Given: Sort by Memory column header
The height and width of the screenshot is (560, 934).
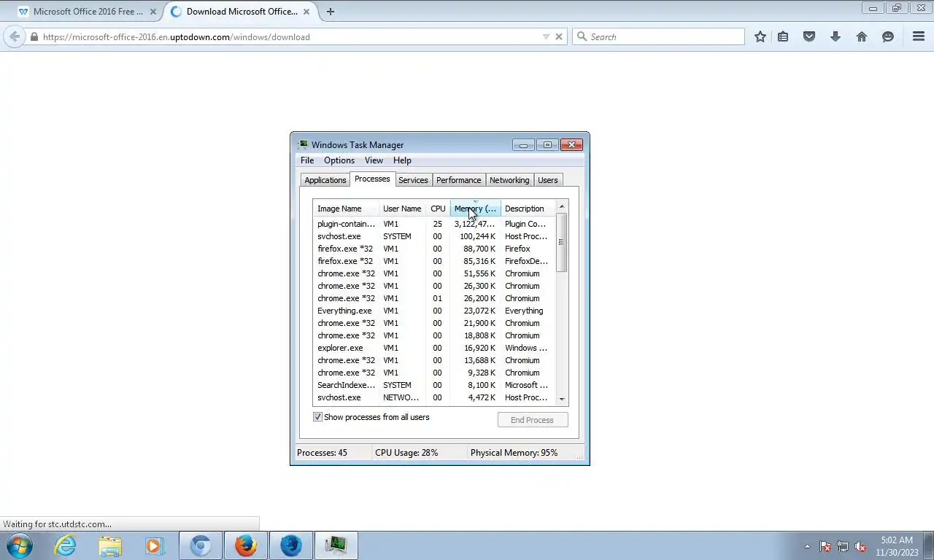Looking at the screenshot, I should pyautogui.click(x=475, y=209).
